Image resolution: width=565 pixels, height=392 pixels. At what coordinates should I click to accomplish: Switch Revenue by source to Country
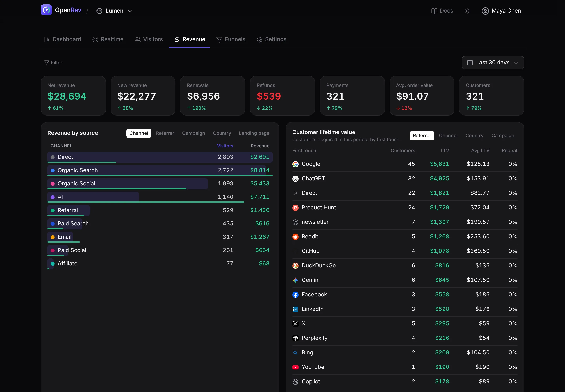click(x=222, y=133)
